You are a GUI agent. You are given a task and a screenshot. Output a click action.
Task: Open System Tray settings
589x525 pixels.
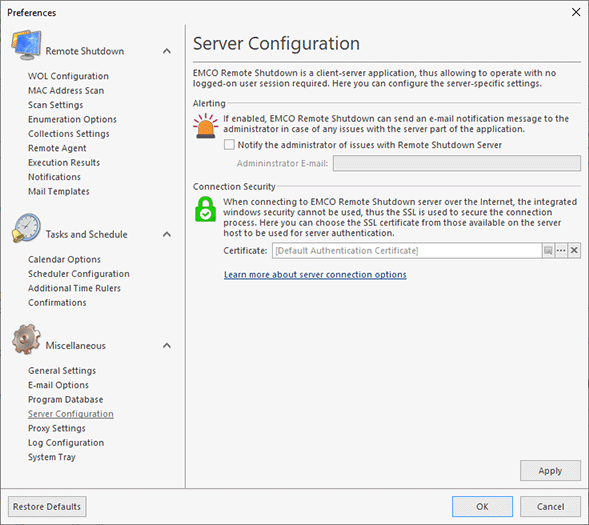52,457
